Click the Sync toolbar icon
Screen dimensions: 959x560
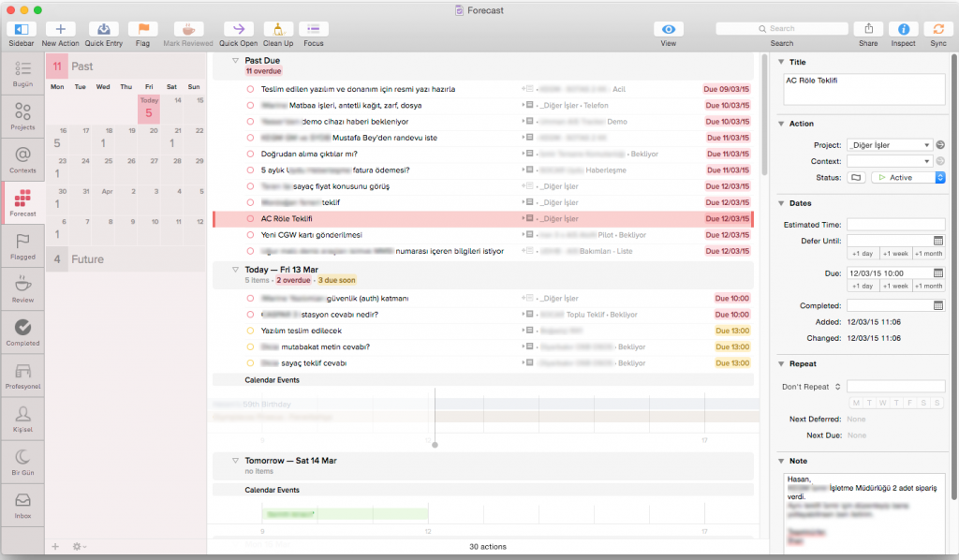(937, 29)
